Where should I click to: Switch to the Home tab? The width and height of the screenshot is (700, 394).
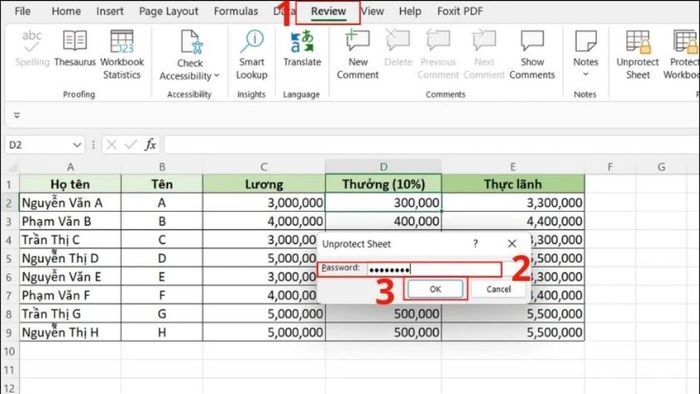(66, 11)
